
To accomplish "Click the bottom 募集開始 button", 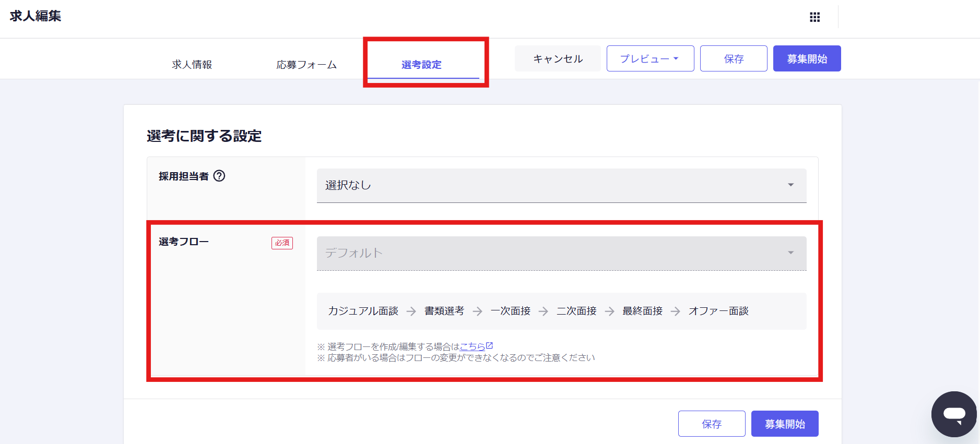I will click(785, 424).
